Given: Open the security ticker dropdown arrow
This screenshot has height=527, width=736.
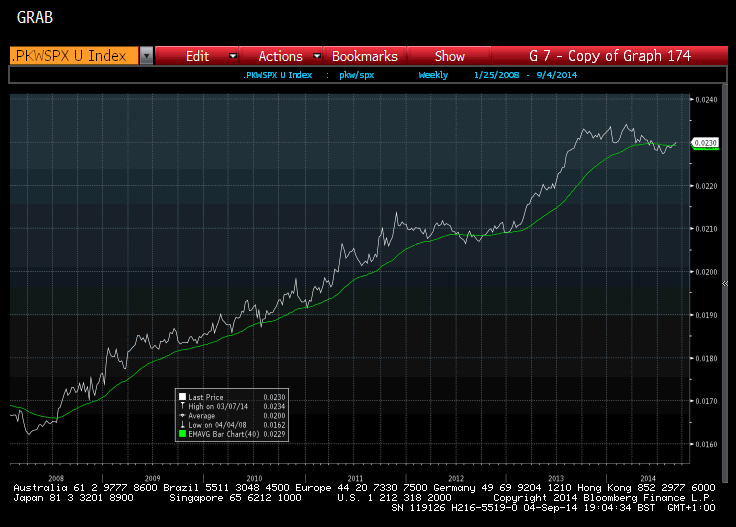Looking at the screenshot, I should click(146, 56).
